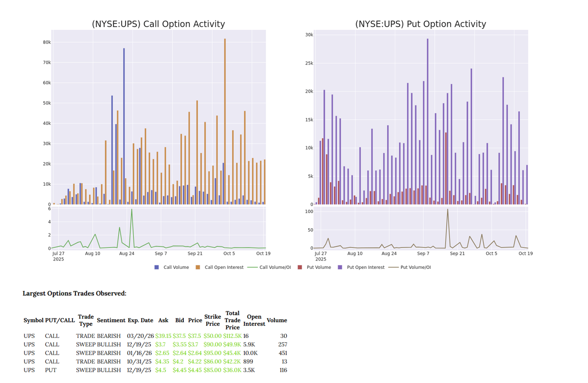Click the 10.0K open interest value

[250, 353]
